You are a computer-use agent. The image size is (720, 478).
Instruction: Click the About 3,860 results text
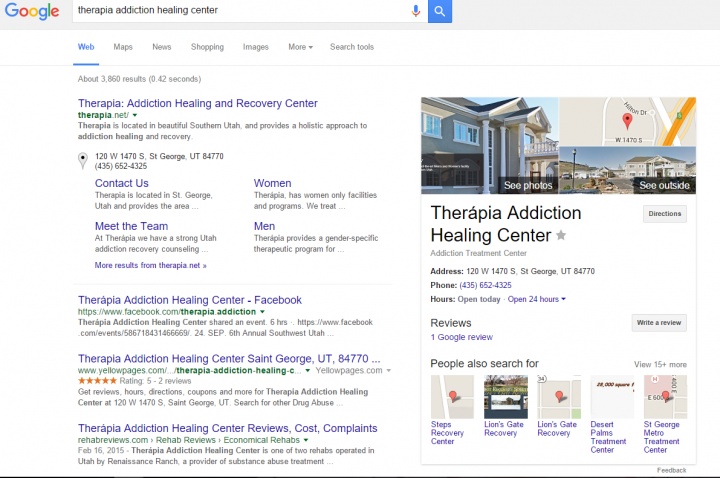(139, 79)
